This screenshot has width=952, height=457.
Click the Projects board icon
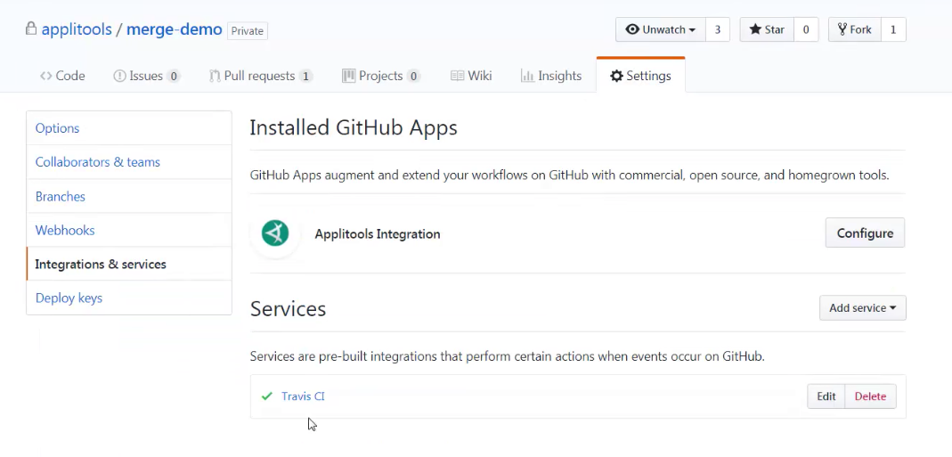348,76
